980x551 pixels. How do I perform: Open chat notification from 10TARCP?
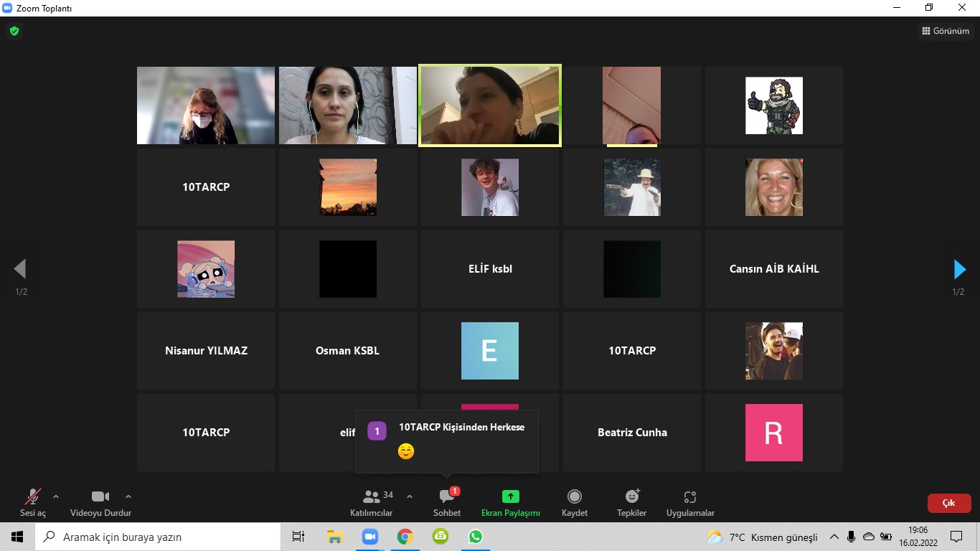pos(446,441)
